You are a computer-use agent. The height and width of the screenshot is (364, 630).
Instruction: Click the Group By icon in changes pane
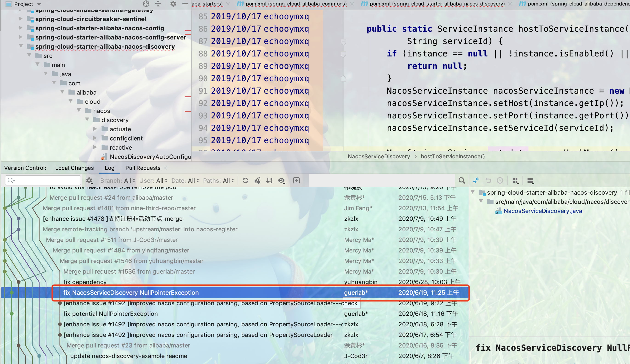pos(515,180)
